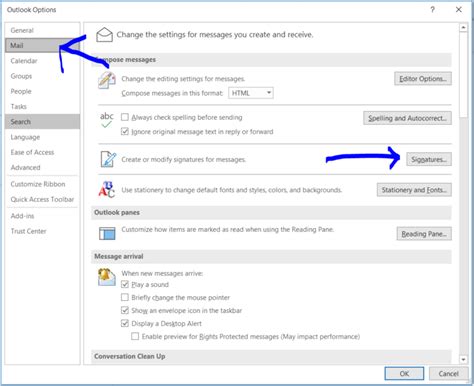Uncheck Play a sound option
The height and width of the screenshot is (386, 474).
[125, 284]
